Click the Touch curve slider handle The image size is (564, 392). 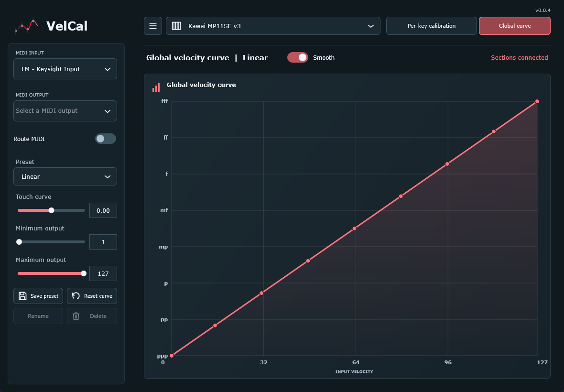(x=52, y=210)
